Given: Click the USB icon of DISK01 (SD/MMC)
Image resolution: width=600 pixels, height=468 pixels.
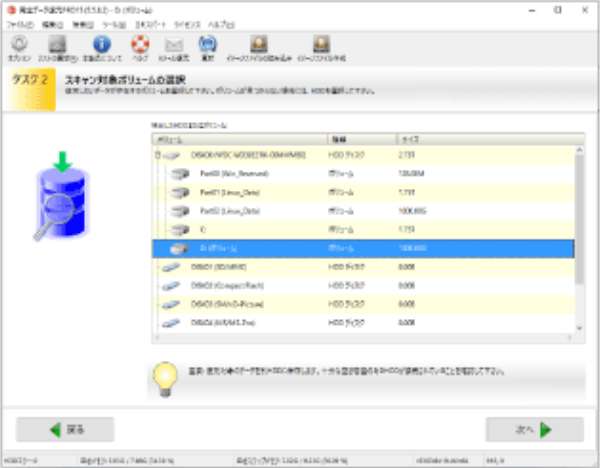Looking at the screenshot, I should point(171,267).
